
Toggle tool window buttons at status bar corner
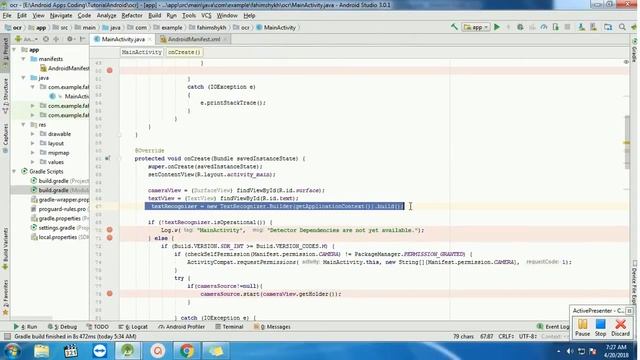click(x=7, y=336)
